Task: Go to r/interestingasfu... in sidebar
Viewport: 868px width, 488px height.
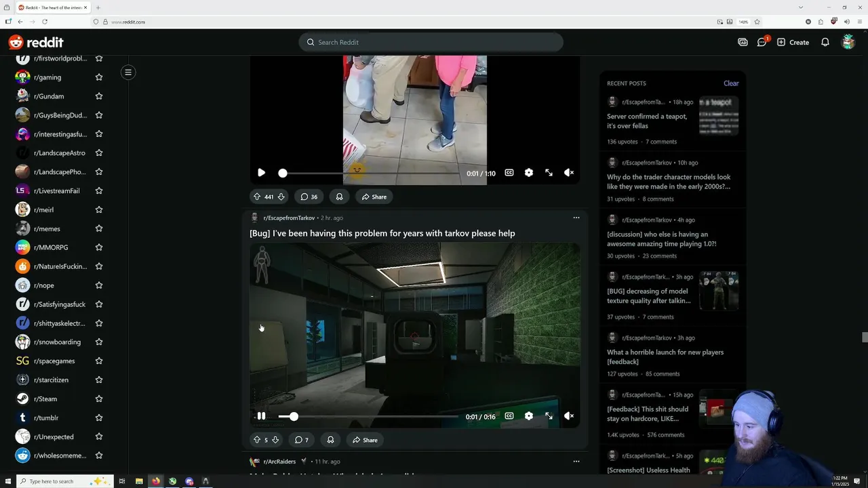Action: coord(60,134)
